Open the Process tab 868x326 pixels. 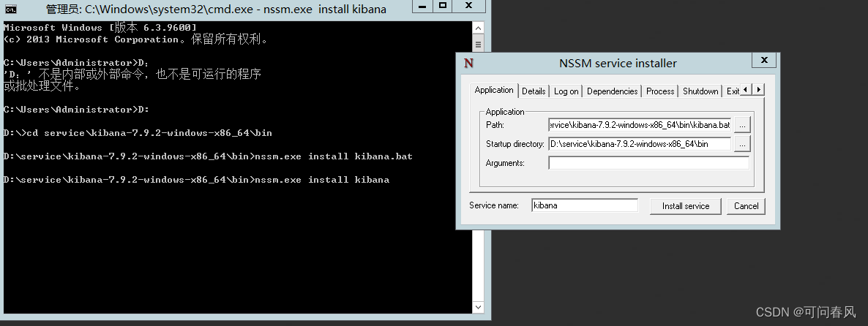tap(660, 91)
